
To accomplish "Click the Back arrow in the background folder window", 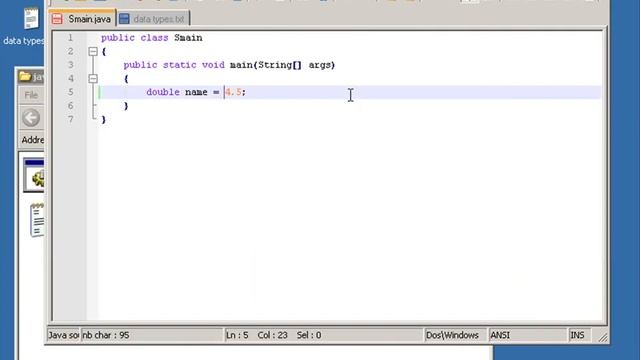I will pyautogui.click(x=31, y=118).
